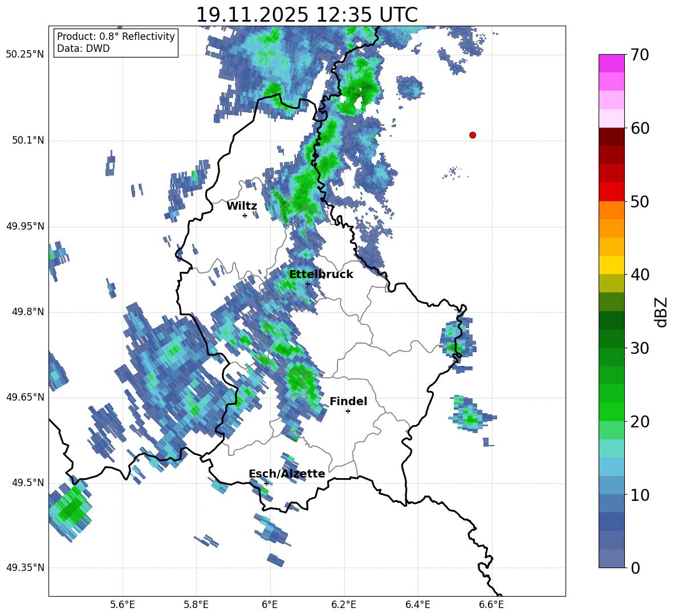Click the title text '19.11.2025 12:35 UTC'
Viewport: 675px width, 616px height.
tap(307, 15)
